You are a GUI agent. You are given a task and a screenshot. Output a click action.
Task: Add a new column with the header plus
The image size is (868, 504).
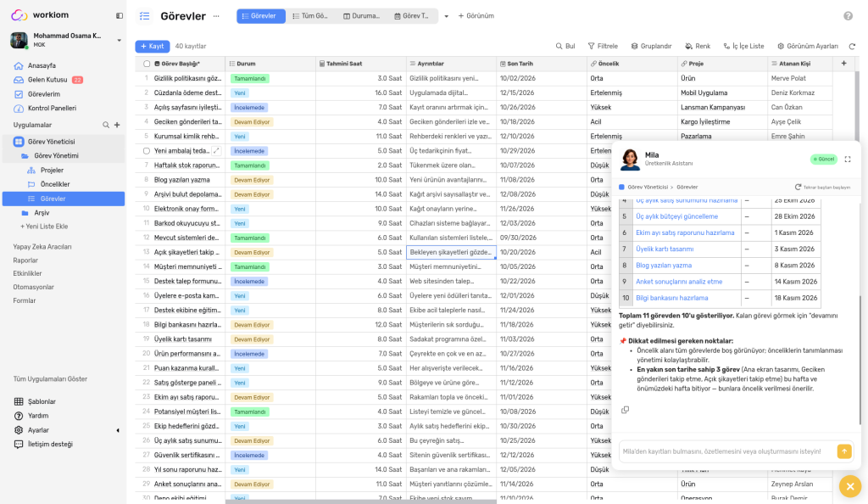(843, 64)
